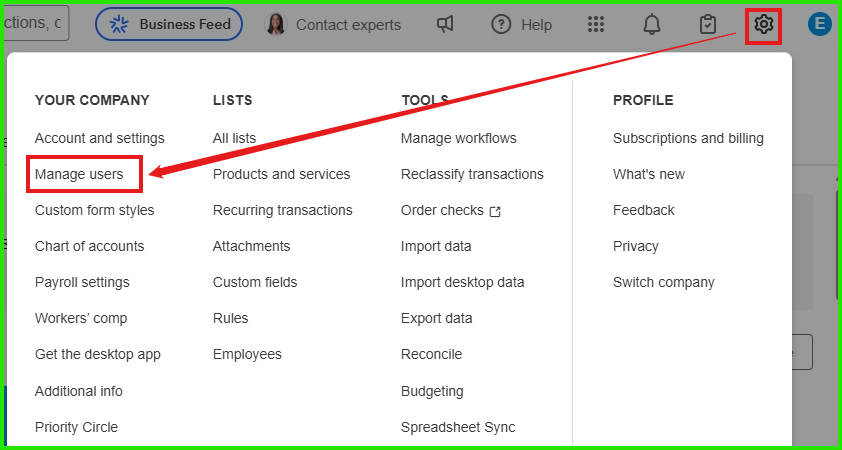Open Spreadsheet Sync tool

458,427
